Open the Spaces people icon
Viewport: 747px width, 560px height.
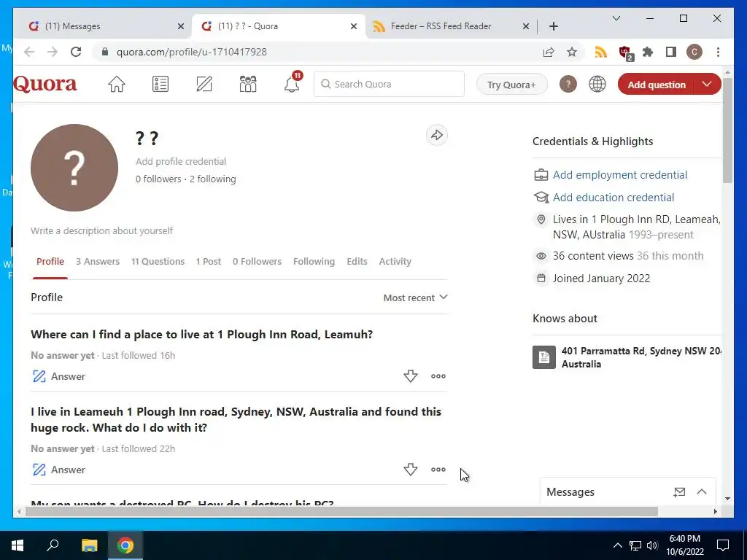(x=248, y=85)
